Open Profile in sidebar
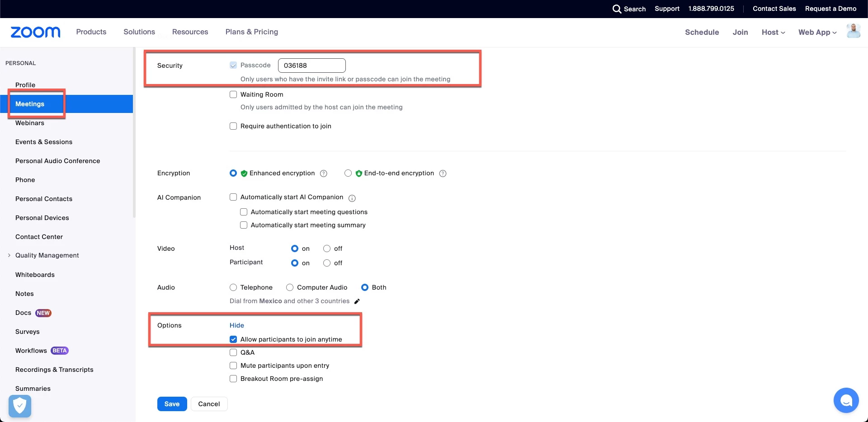 click(x=25, y=85)
